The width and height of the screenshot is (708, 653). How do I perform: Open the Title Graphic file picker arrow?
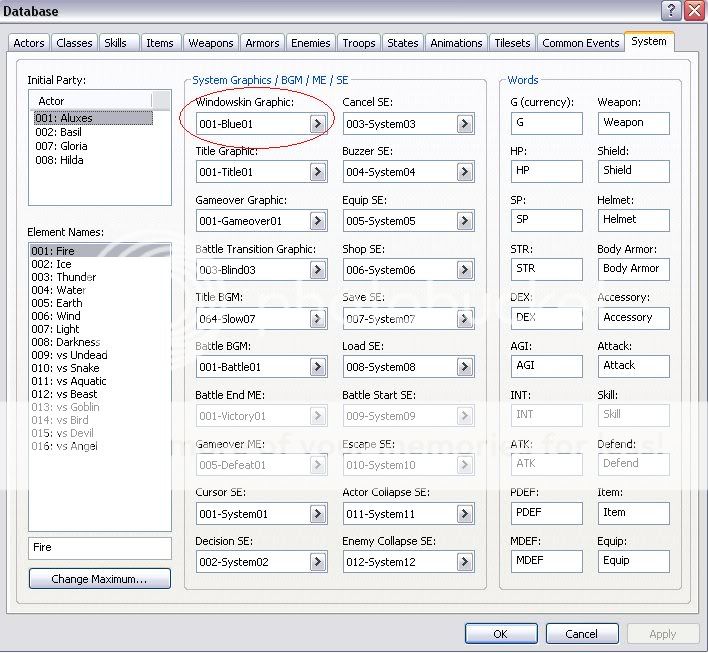(317, 172)
